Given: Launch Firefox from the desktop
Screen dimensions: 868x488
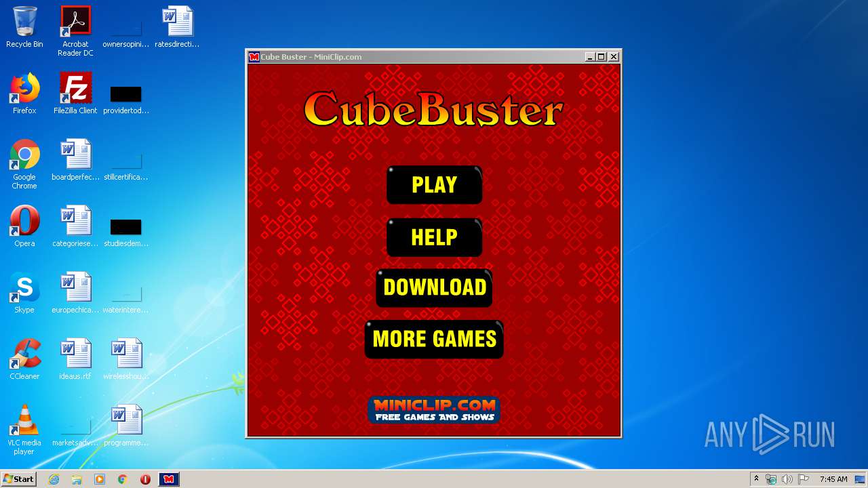Looking at the screenshot, I should tap(24, 94).
